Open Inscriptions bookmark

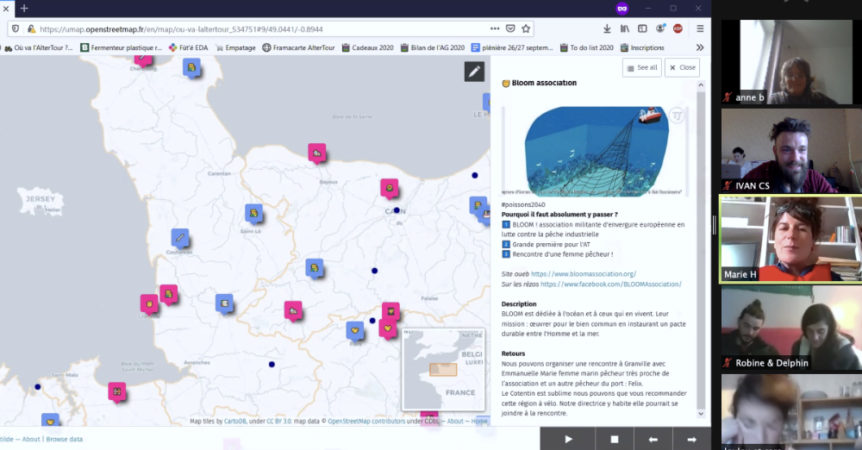coord(642,48)
